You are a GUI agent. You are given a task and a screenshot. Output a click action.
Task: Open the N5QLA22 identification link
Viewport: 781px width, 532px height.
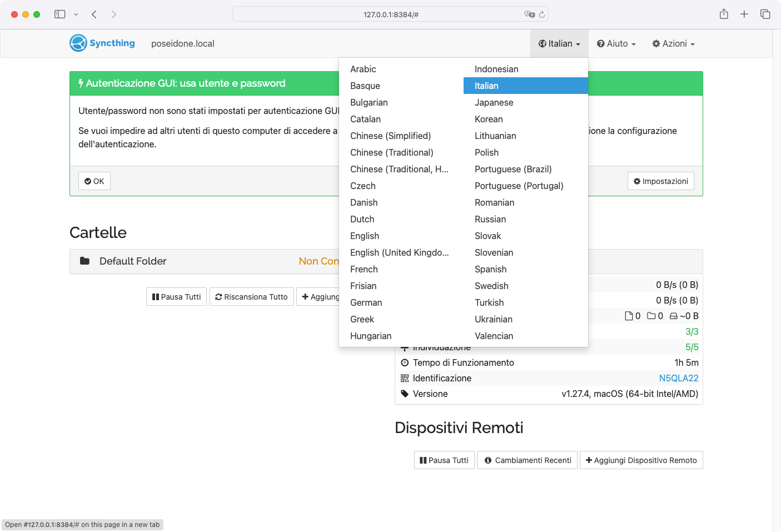coord(678,378)
